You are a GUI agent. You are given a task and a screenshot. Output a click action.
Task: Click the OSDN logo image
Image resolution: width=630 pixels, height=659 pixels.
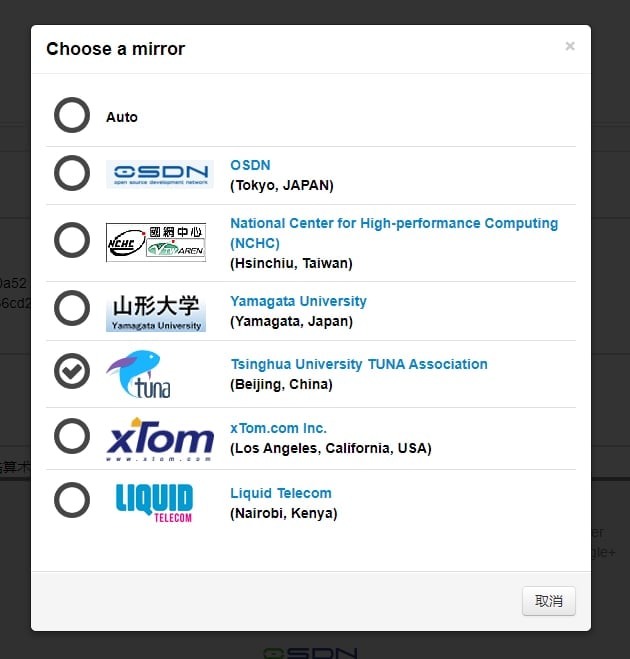pos(159,175)
